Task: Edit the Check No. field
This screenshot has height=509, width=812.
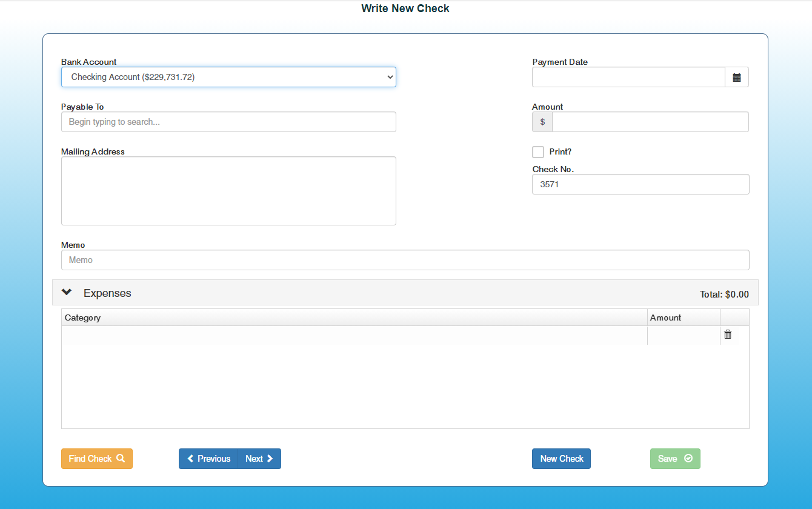Action: pos(641,184)
